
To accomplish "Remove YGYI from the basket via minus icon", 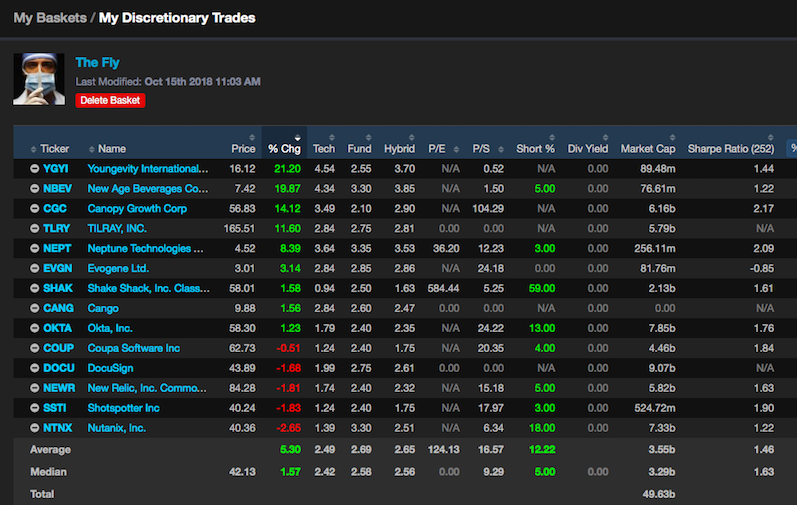I will [35, 169].
